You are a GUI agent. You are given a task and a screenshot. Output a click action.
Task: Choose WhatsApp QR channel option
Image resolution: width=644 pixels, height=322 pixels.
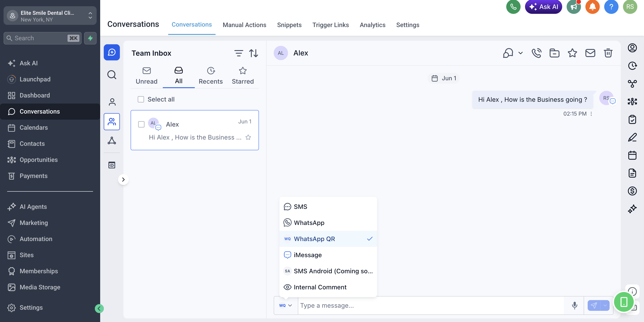click(x=328, y=239)
